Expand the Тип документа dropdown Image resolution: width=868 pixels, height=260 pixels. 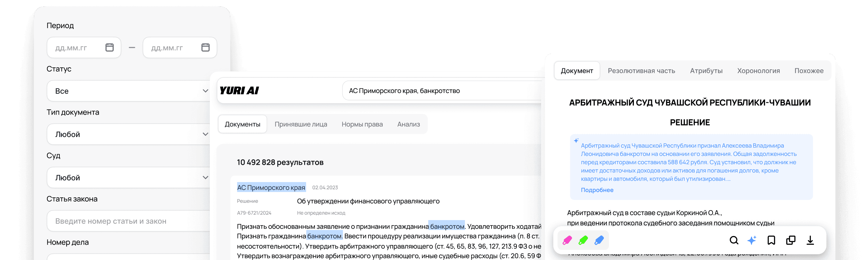coord(128,134)
